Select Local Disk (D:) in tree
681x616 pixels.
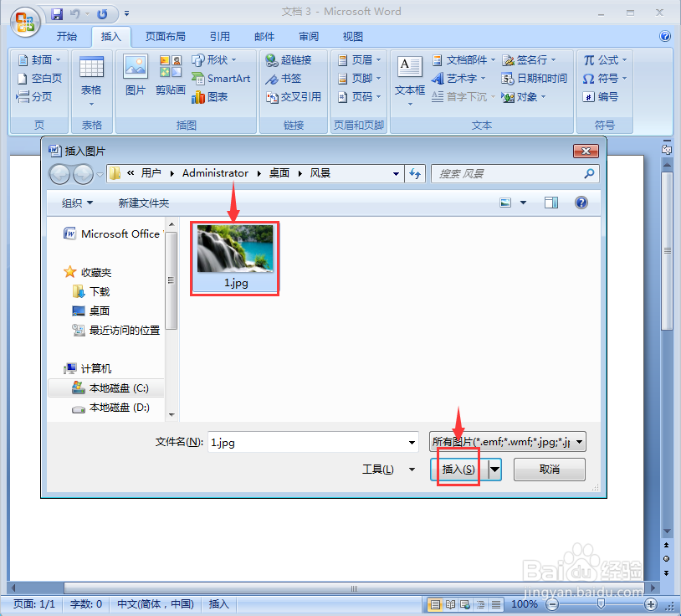[111, 408]
